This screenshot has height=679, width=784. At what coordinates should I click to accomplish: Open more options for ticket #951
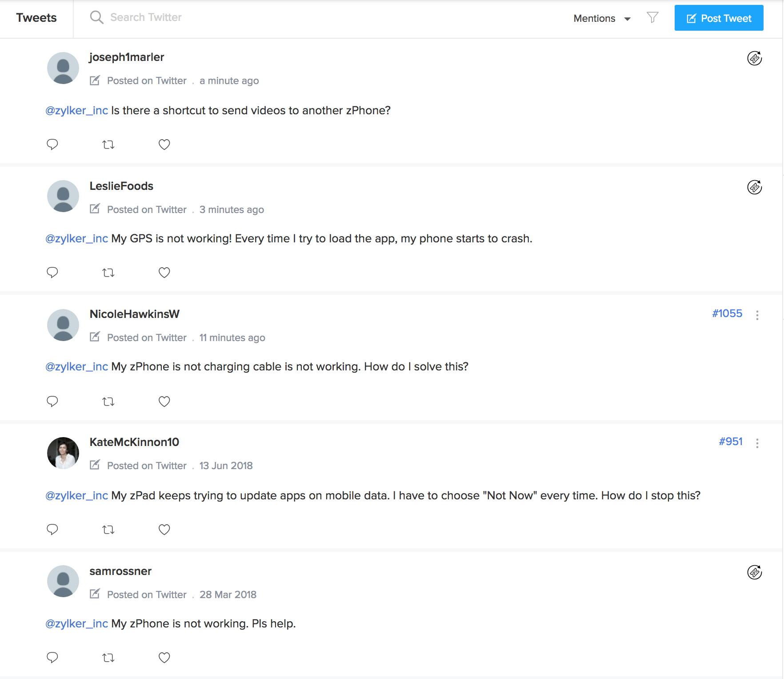[757, 443]
